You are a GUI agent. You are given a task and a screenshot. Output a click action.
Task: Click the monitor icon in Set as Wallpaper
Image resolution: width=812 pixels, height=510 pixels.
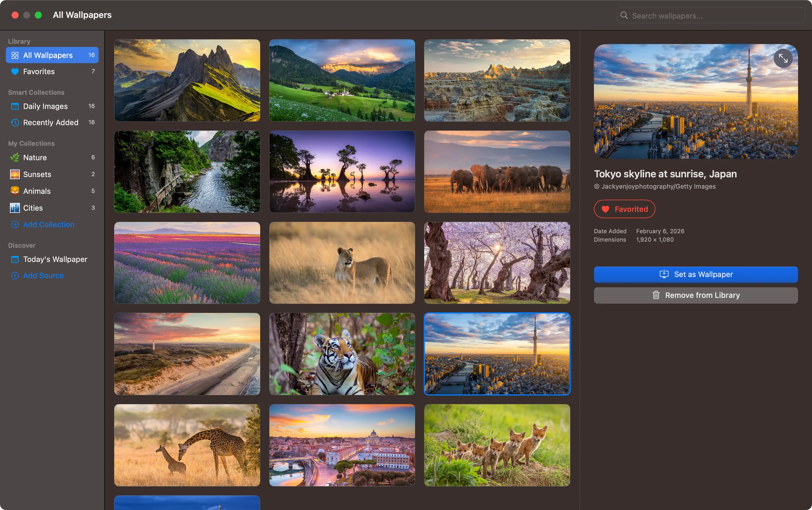664,274
